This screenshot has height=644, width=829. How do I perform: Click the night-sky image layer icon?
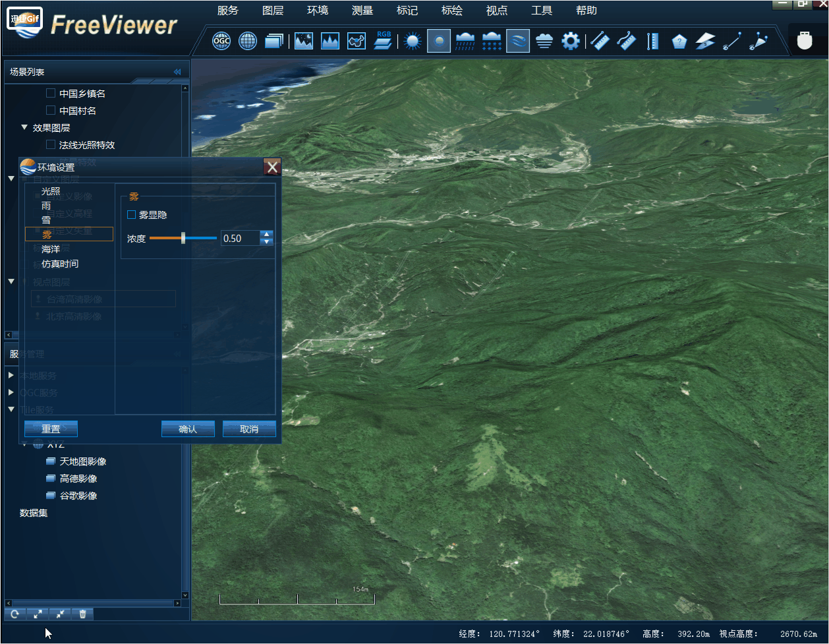point(304,42)
